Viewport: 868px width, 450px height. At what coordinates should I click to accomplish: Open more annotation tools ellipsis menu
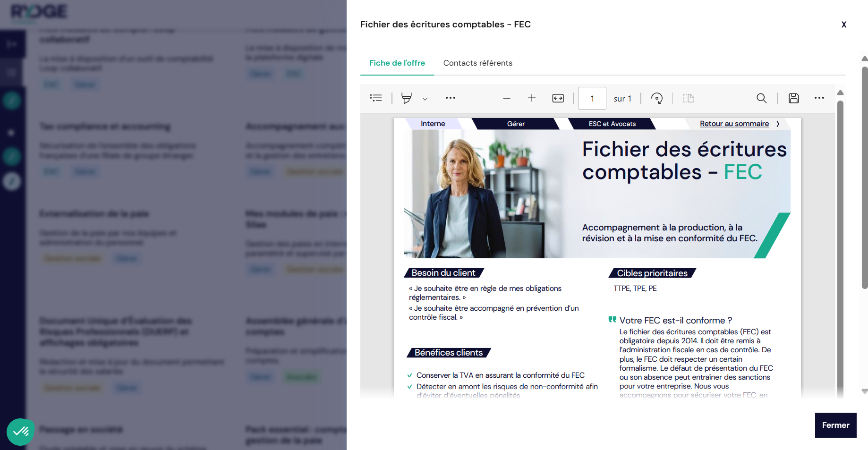[451, 98]
